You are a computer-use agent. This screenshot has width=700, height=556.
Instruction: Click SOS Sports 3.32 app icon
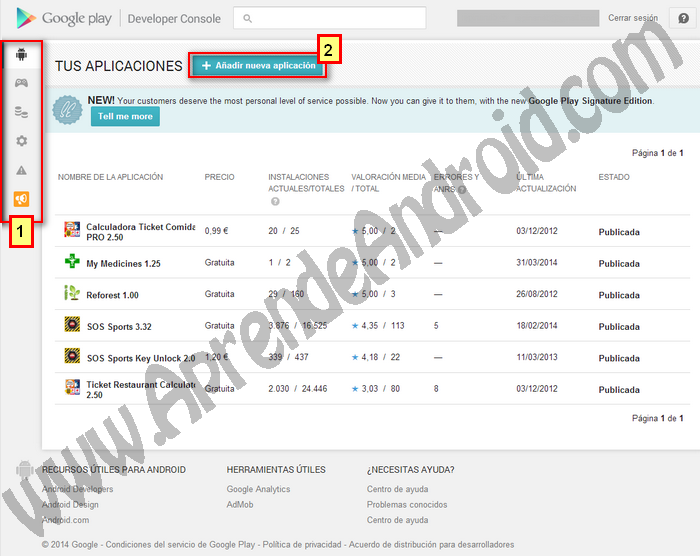pos(72,324)
